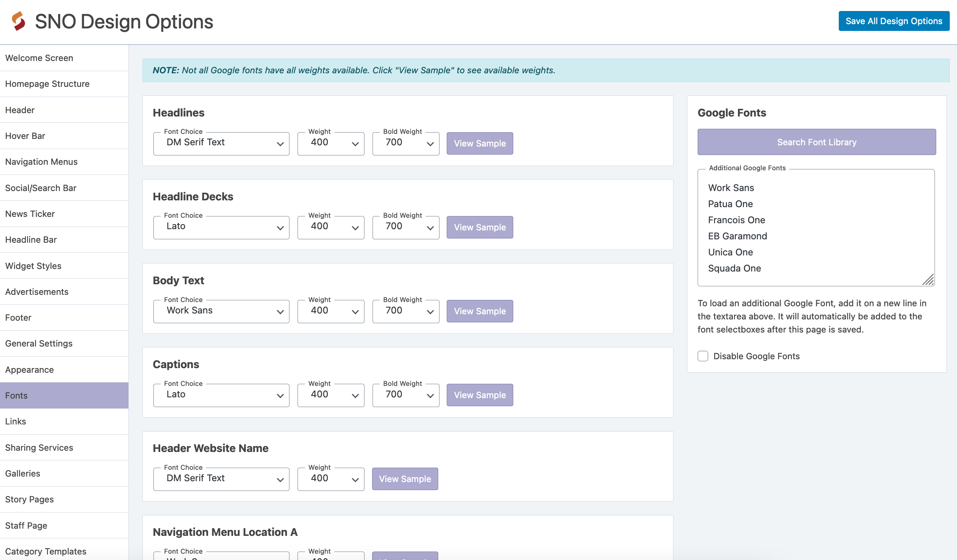
Task: View Sample for Captions font
Action: [480, 395]
